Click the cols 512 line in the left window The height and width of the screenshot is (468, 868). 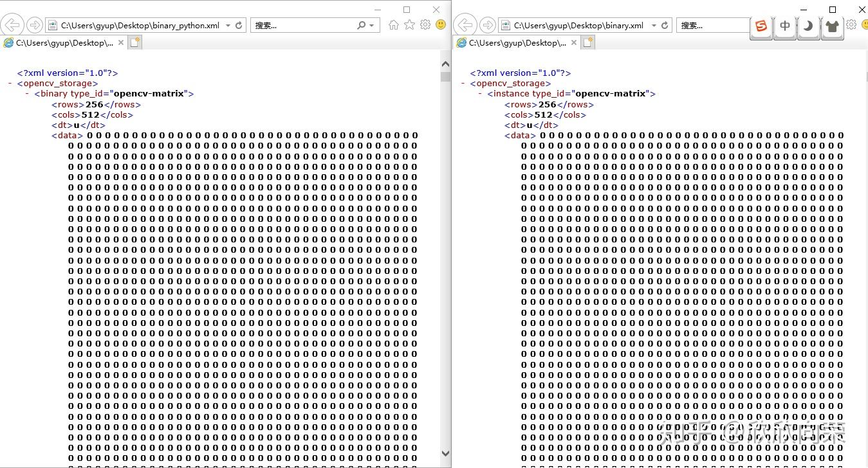point(92,115)
